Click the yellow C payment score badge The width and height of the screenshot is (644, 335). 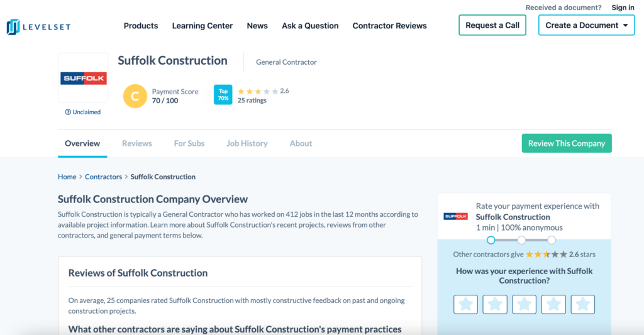point(135,96)
